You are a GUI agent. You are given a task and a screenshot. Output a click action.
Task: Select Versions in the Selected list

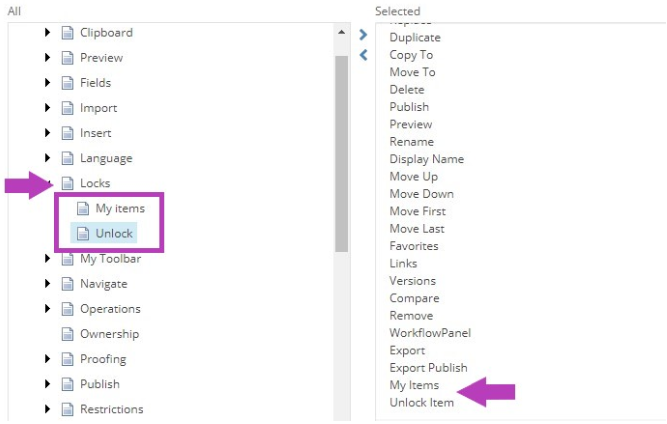pyautogui.click(x=412, y=281)
